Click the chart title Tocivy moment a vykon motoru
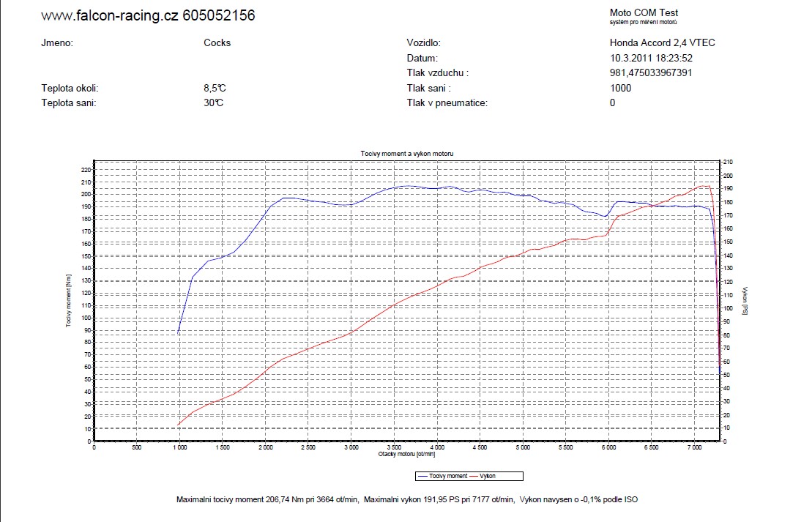Screen dimensions: 812x522 click(407, 153)
